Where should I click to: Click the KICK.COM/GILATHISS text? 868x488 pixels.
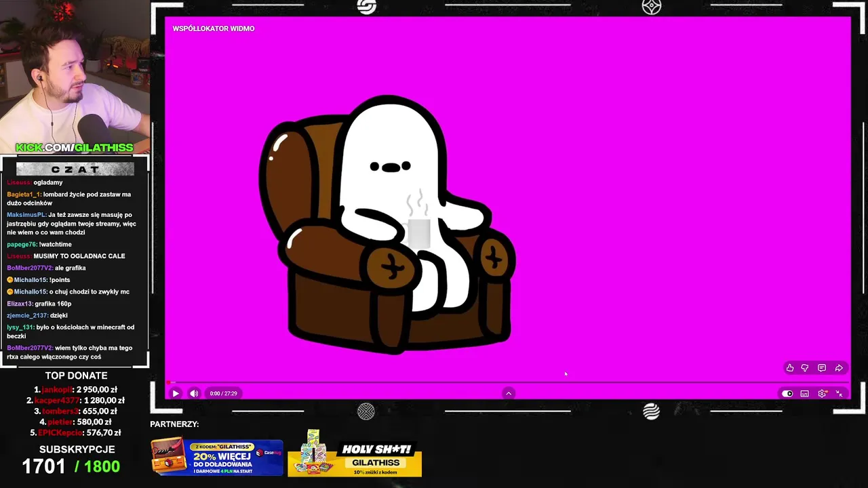tap(75, 147)
